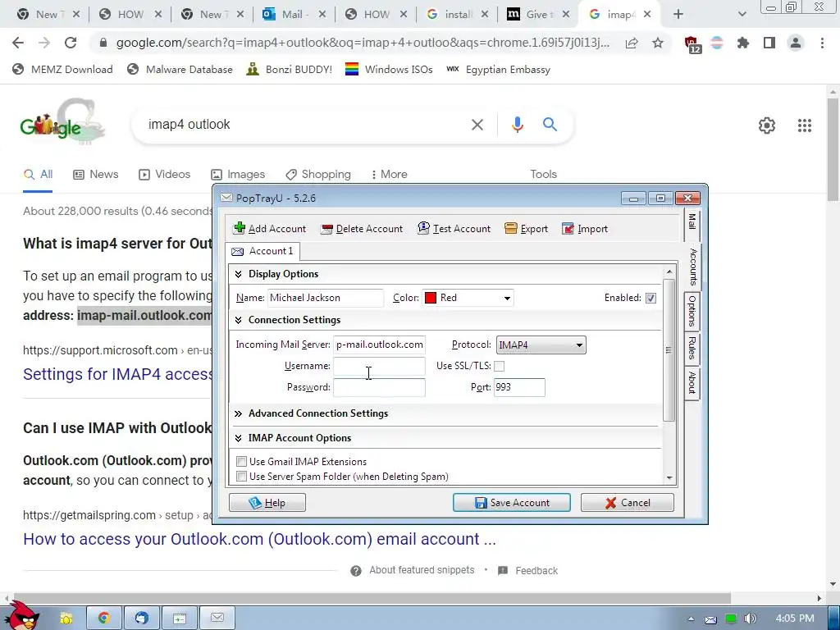Collapse the Display Options section
The image size is (840, 630).
pyautogui.click(x=239, y=274)
